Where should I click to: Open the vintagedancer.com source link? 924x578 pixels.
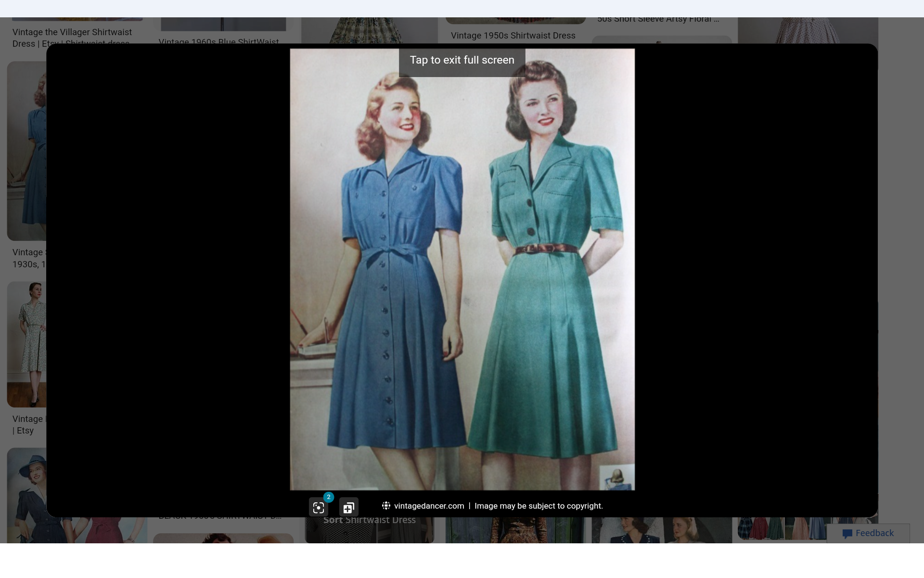[x=428, y=506]
